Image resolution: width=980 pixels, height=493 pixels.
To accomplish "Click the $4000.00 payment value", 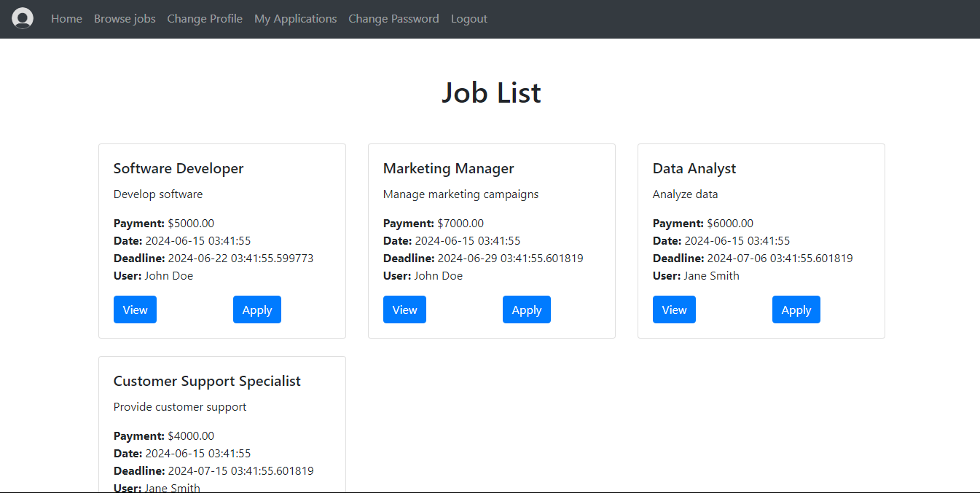I will pyautogui.click(x=191, y=436).
